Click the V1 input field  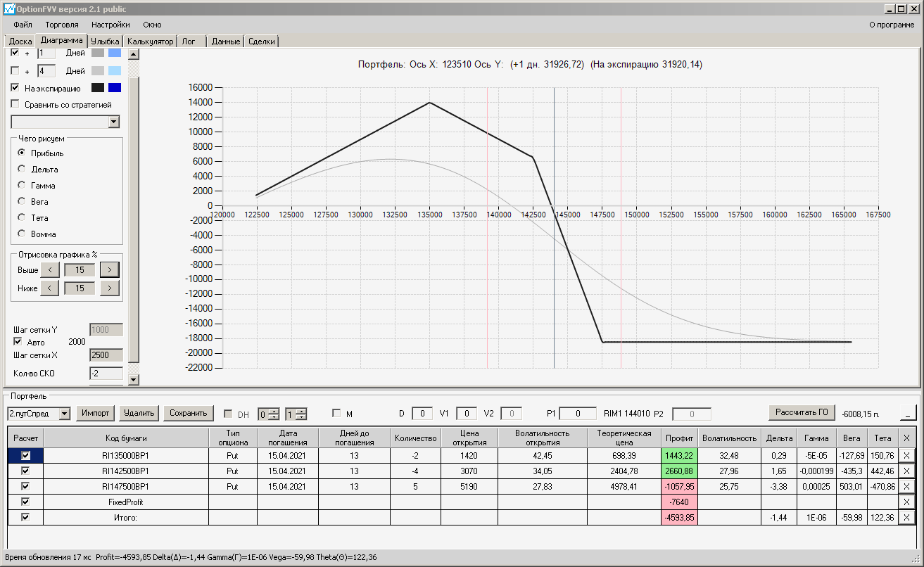point(467,414)
